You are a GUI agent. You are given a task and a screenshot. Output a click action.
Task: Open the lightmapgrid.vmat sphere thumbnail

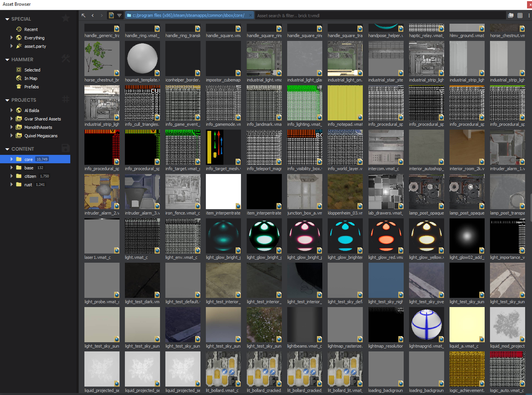[426, 324]
